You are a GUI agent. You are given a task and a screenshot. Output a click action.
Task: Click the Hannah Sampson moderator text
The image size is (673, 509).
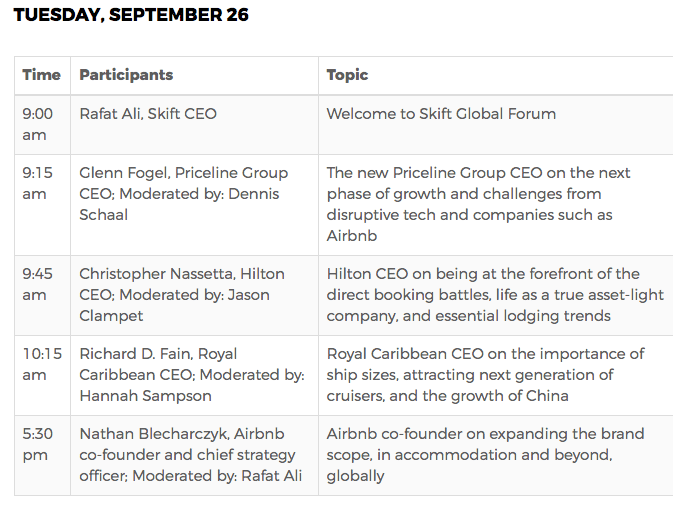145,395
